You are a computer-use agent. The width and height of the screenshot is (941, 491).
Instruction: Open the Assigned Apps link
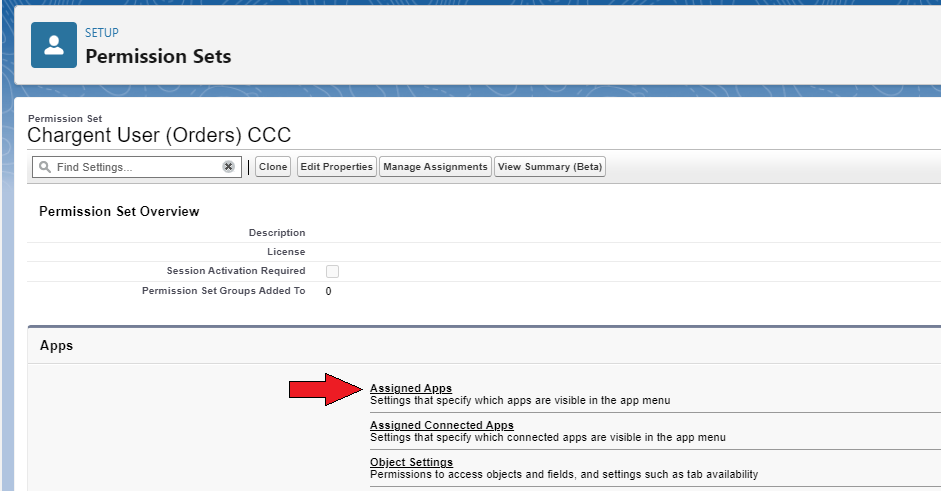tap(410, 388)
